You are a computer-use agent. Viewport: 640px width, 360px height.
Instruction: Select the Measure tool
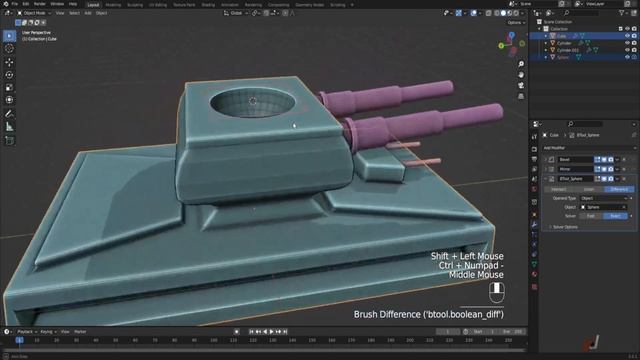coord(9,127)
